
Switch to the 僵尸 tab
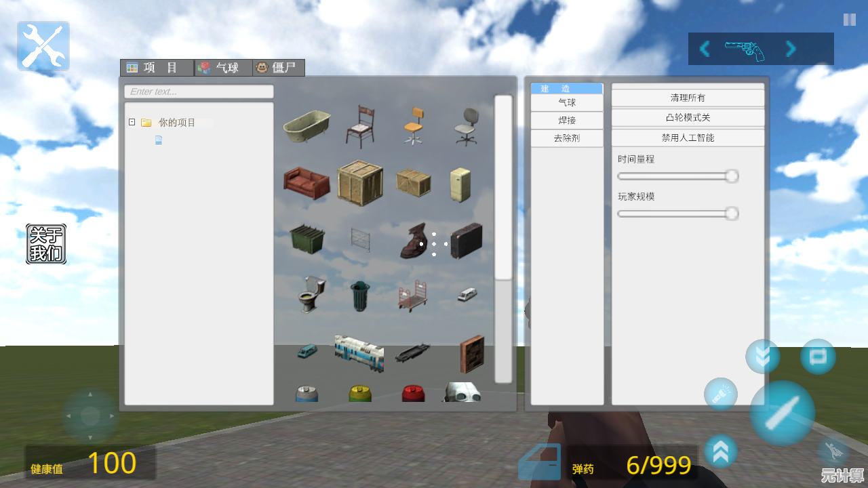tap(278, 68)
